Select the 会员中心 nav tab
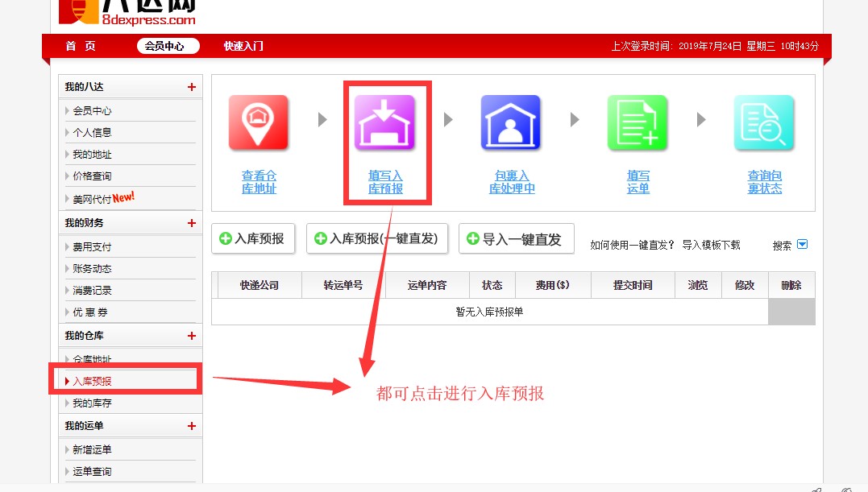Image resolution: width=868 pixels, height=492 pixels. (168, 46)
